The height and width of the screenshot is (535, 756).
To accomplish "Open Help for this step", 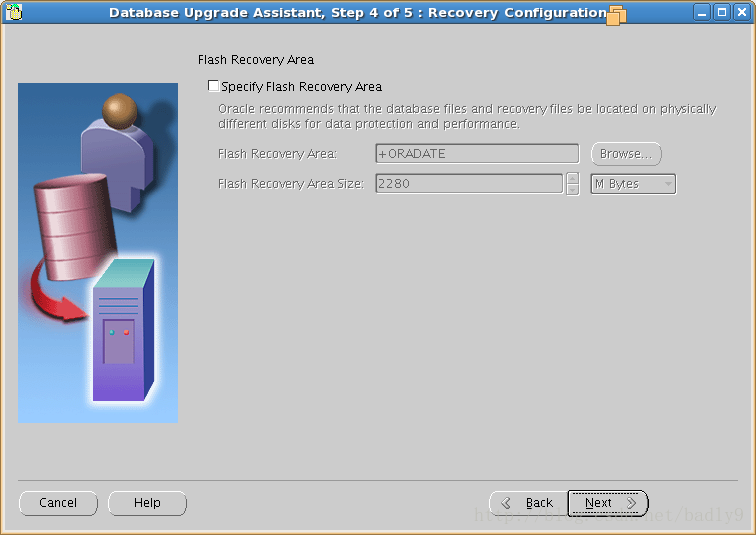I will point(147,503).
